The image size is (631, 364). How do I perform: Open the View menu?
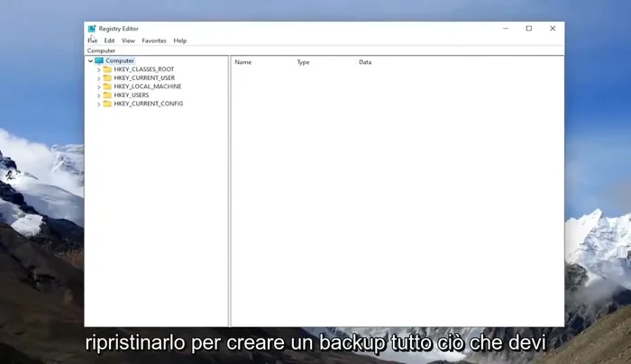(128, 41)
